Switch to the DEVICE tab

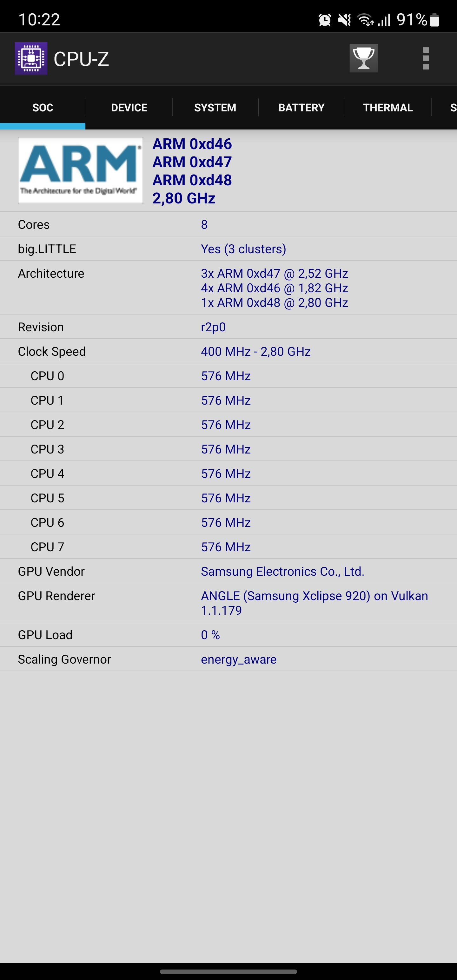[x=129, y=108]
